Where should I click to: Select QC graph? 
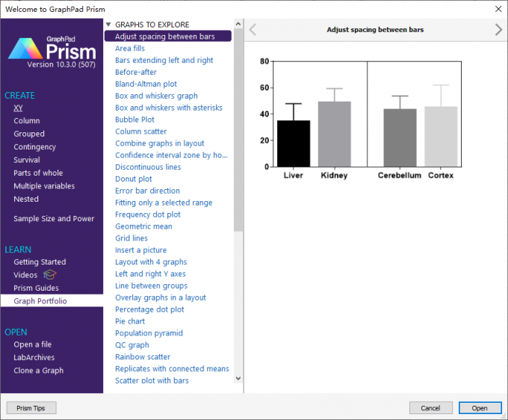pos(132,345)
